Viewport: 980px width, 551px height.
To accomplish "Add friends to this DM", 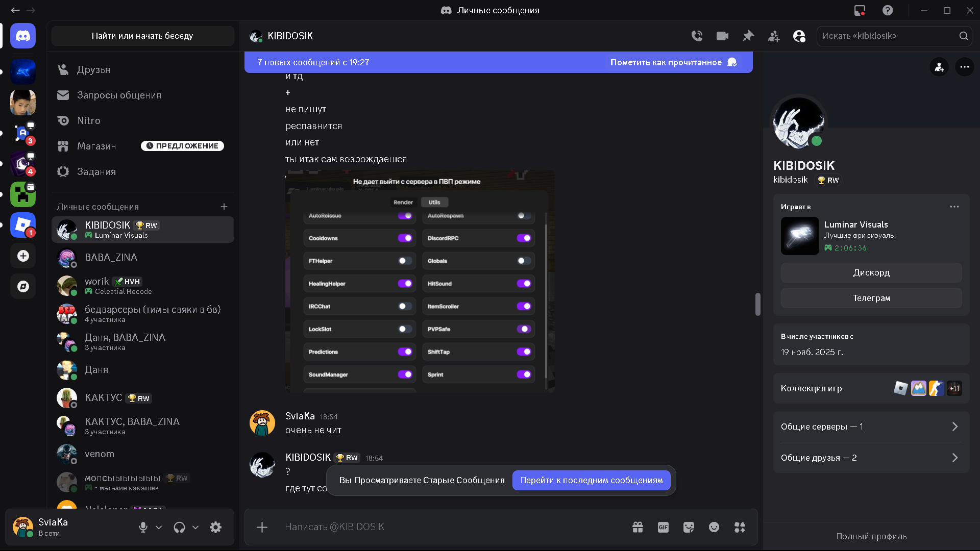I will pyautogui.click(x=774, y=36).
